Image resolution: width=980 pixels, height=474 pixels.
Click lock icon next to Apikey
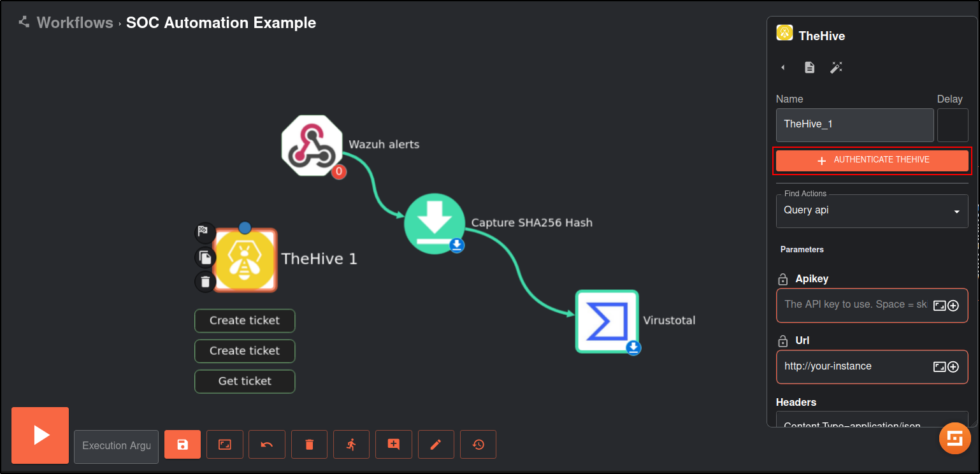point(782,280)
